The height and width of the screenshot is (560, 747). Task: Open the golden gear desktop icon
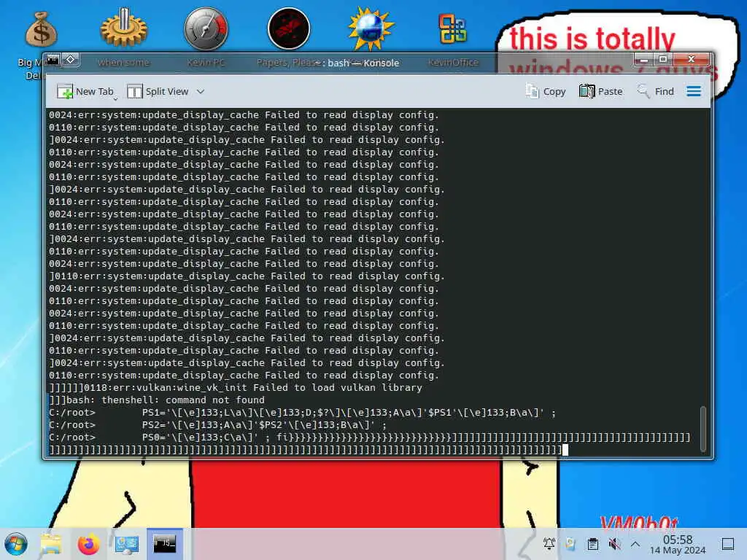pyautogui.click(x=123, y=28)
